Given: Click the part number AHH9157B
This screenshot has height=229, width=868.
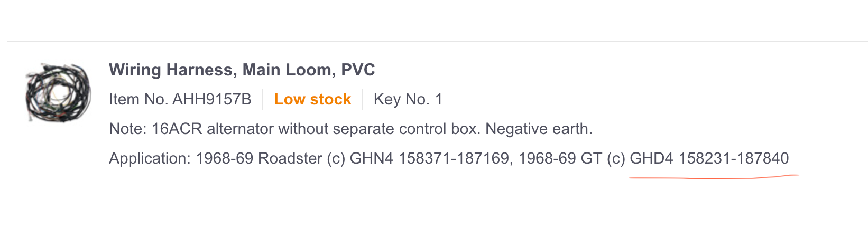Looking at the screenshot, I should (212, 99).
